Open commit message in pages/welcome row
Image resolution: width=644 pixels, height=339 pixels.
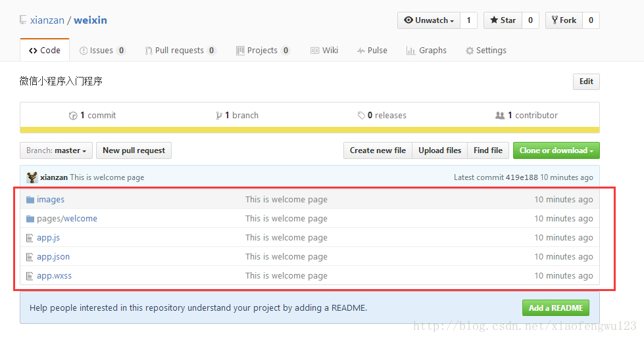286,218
